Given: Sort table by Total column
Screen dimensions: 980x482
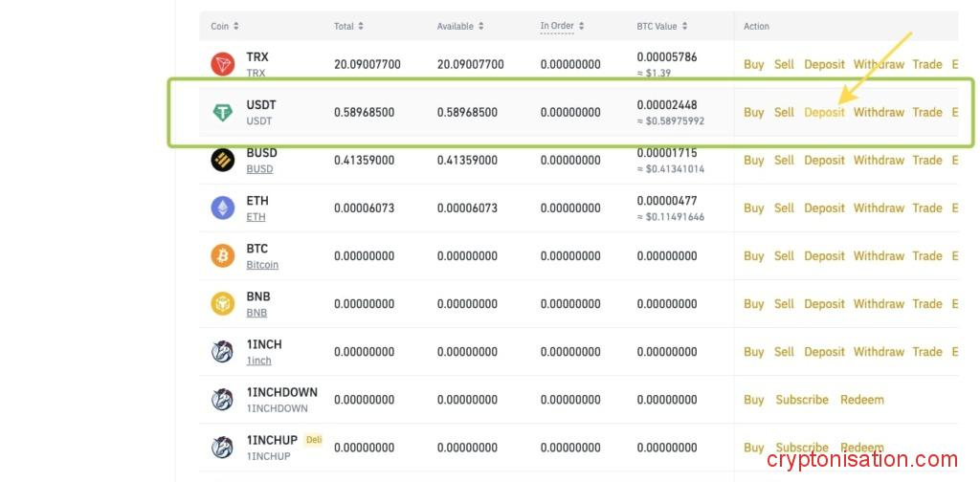Looking at the screenshot, I should pyautogui.click(x=348, y=26).
